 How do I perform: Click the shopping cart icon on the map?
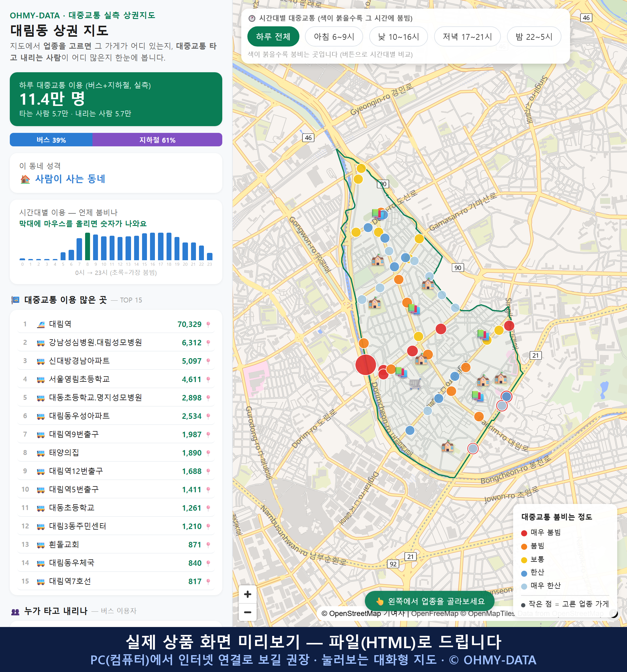[415, 384]
